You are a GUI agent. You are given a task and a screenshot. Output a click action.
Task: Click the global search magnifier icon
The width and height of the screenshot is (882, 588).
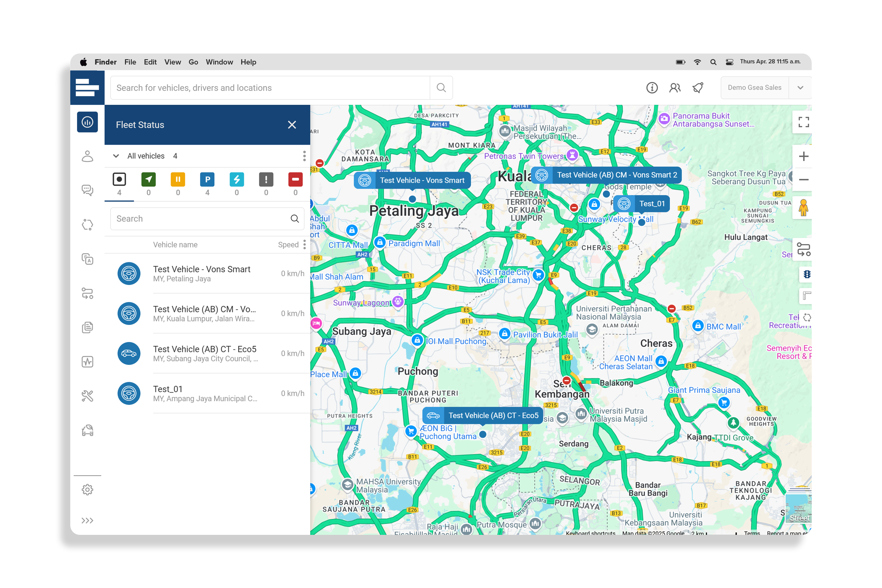(x=441, y=88)
